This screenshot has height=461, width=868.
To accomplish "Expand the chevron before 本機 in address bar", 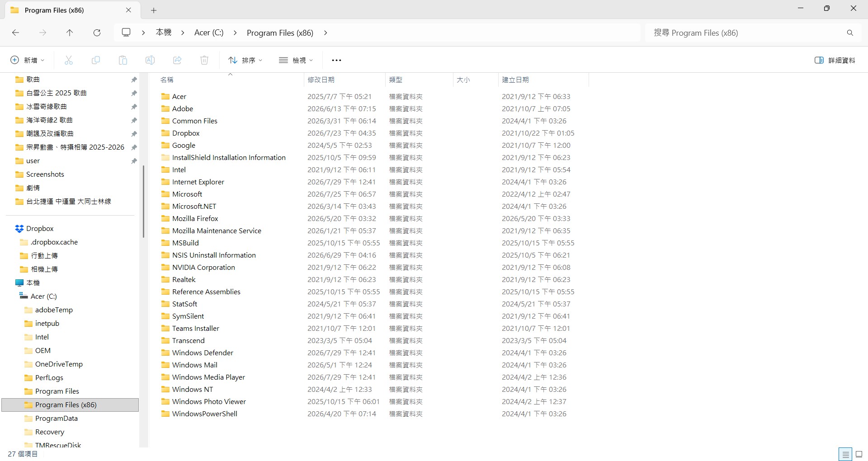I will tap(143, 33).
